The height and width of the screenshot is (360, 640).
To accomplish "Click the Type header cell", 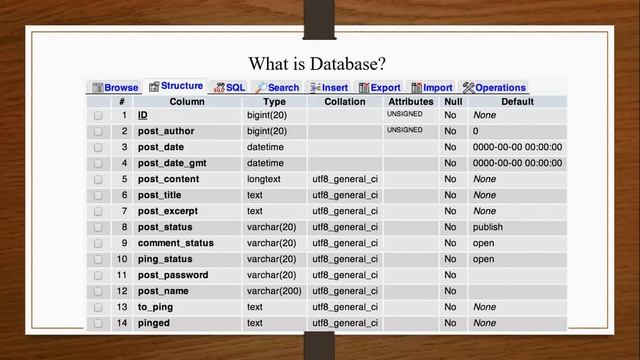I will tap(274, 102).
